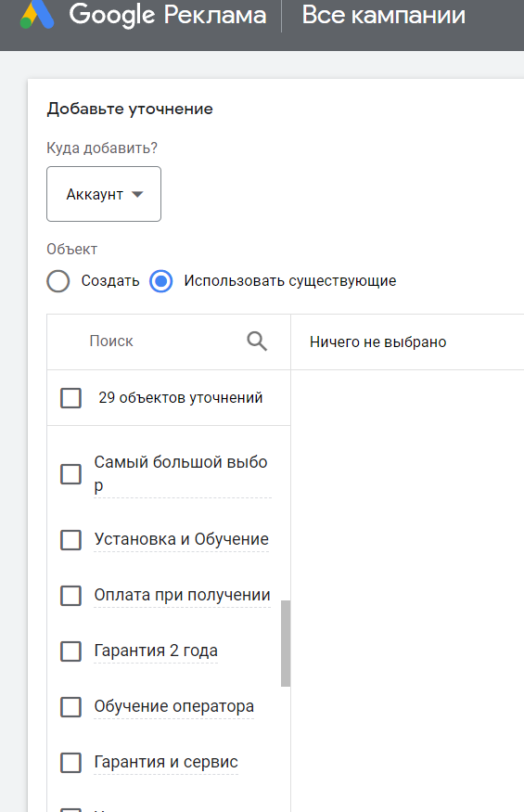Enable the Установка и Обучение checkbox

(x=70, y=539)
